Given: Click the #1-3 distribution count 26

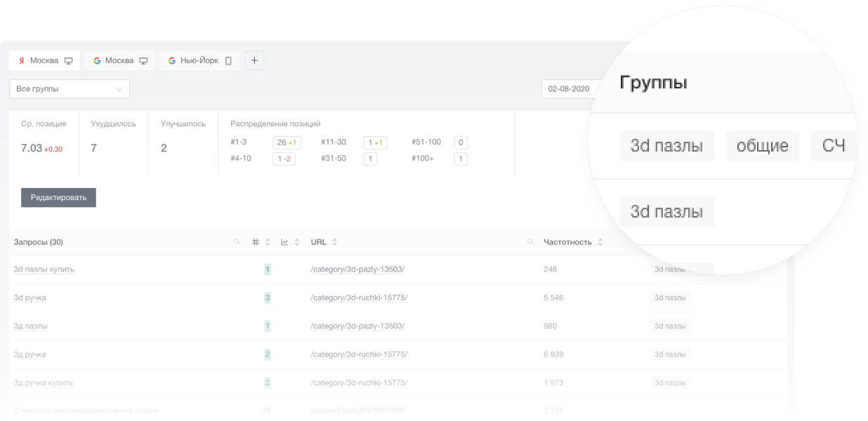Looking at the screenshot, I should 287,142.
